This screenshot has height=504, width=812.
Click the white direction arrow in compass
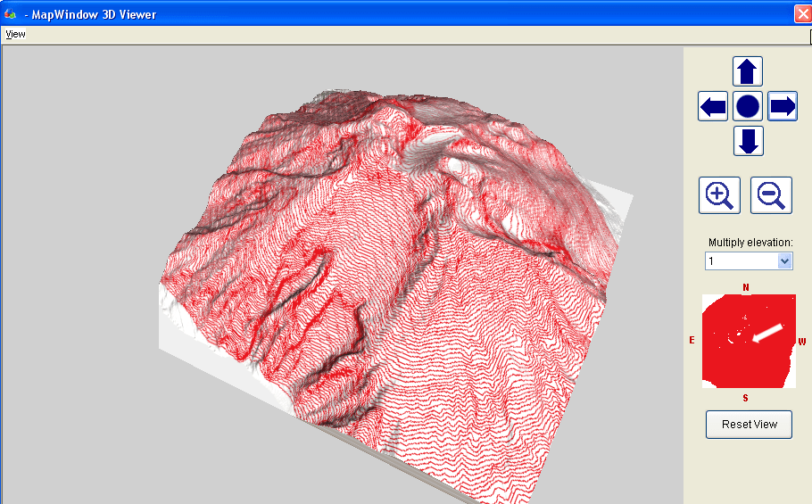(766, 333)
